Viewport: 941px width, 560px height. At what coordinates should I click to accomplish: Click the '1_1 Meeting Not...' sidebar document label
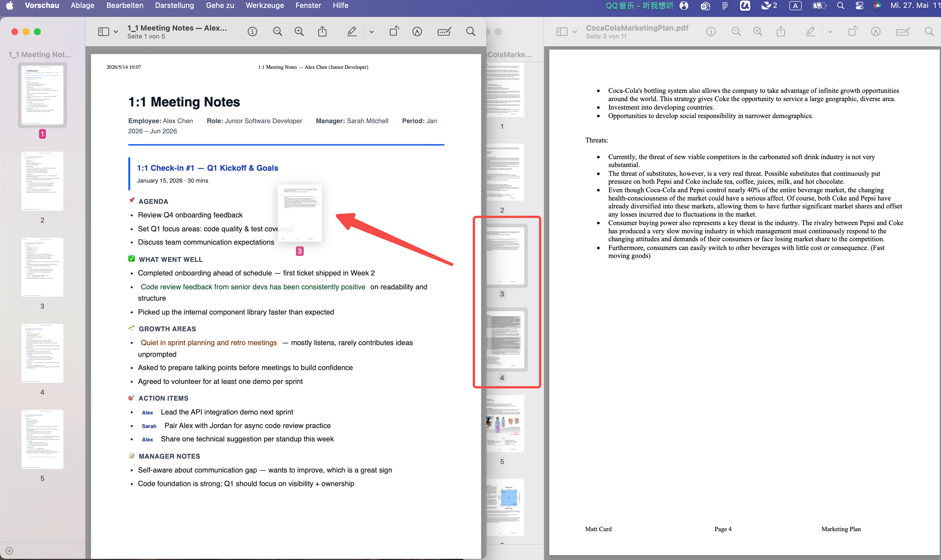[40, 54]
